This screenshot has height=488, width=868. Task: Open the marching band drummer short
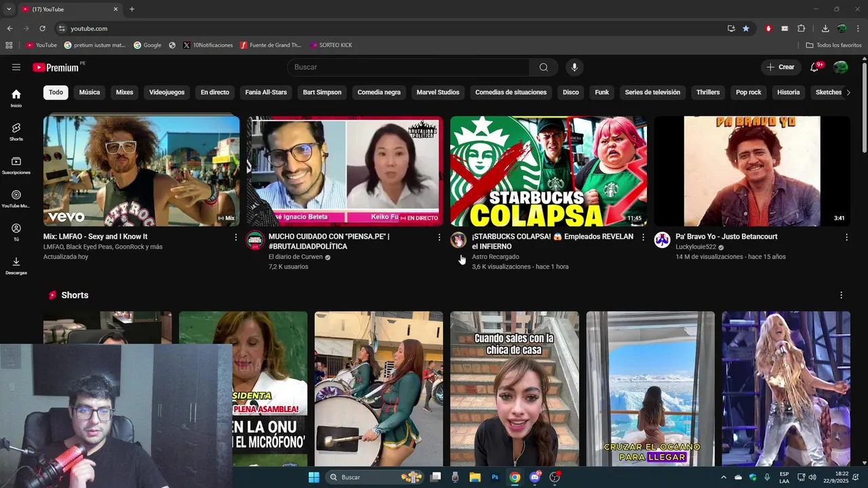tap(379, 389)
